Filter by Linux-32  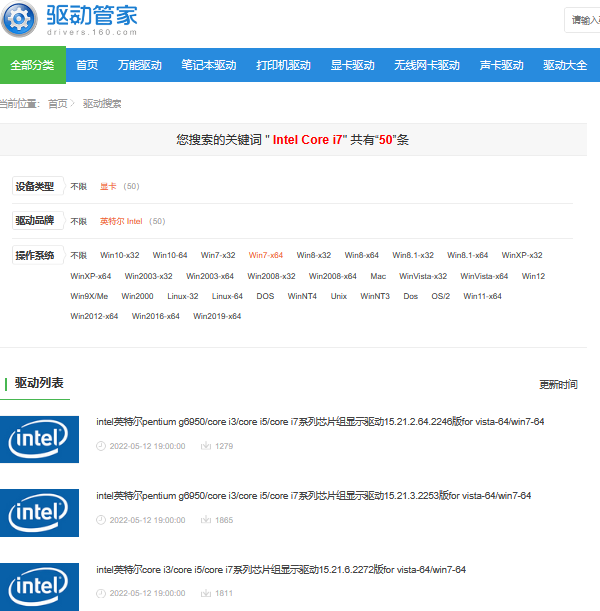(182, 296)
